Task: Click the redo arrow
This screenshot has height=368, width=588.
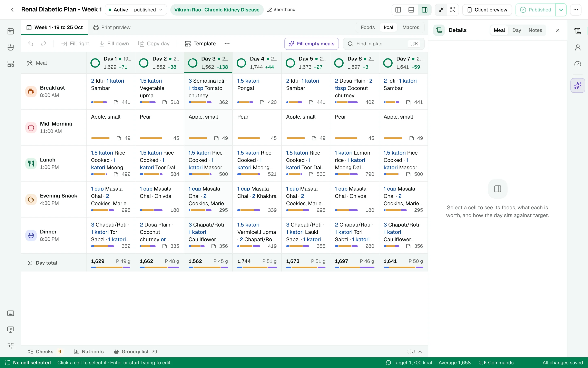Action: click(x=44, y=44)
